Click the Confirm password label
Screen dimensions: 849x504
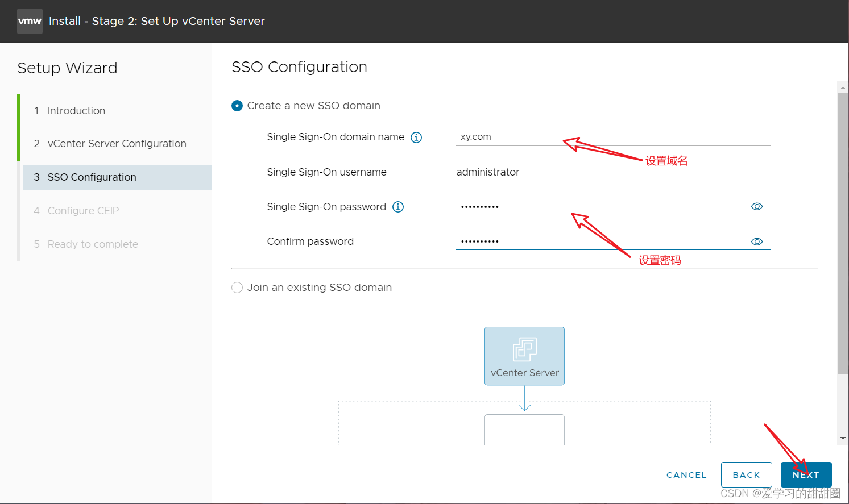click(310, 241)
